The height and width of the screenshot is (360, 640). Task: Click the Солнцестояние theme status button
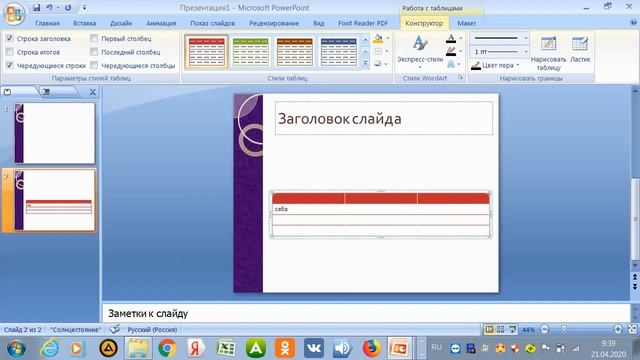(x=76, y=329)
